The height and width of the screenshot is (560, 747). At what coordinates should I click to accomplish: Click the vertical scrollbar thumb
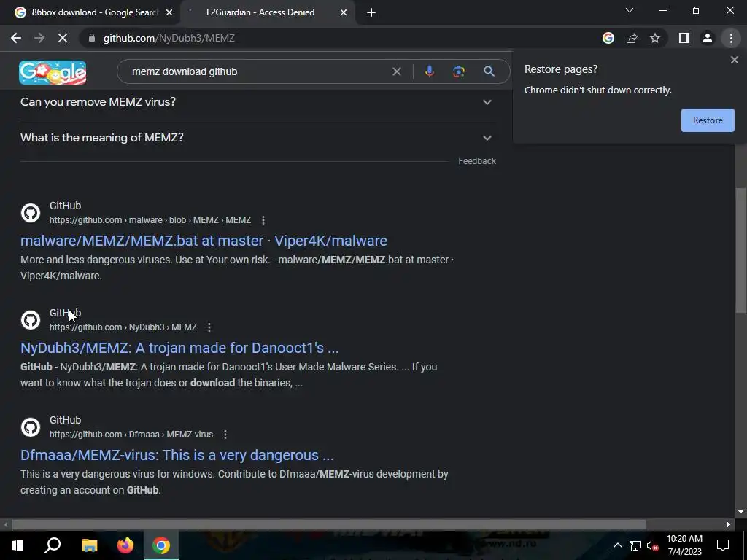(x=740, y=251)
